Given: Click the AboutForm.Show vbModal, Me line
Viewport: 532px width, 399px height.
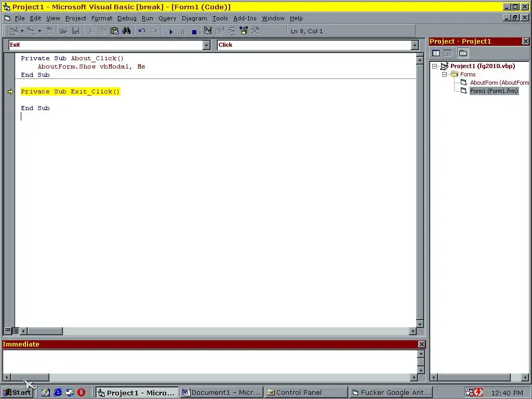Looking at the screenshot, I should [x=91, y=66].
